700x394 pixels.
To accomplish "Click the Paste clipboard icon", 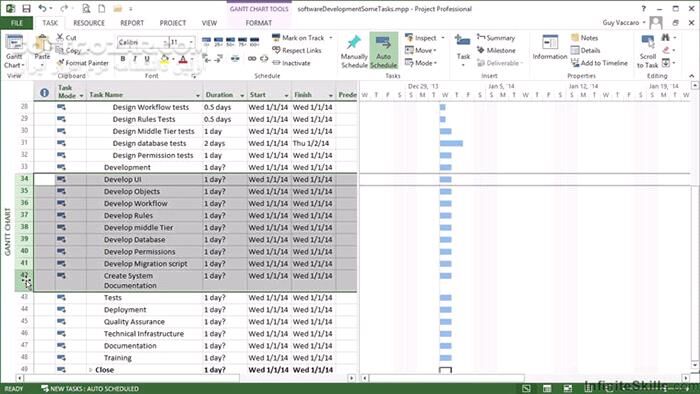I will point(42,44).
